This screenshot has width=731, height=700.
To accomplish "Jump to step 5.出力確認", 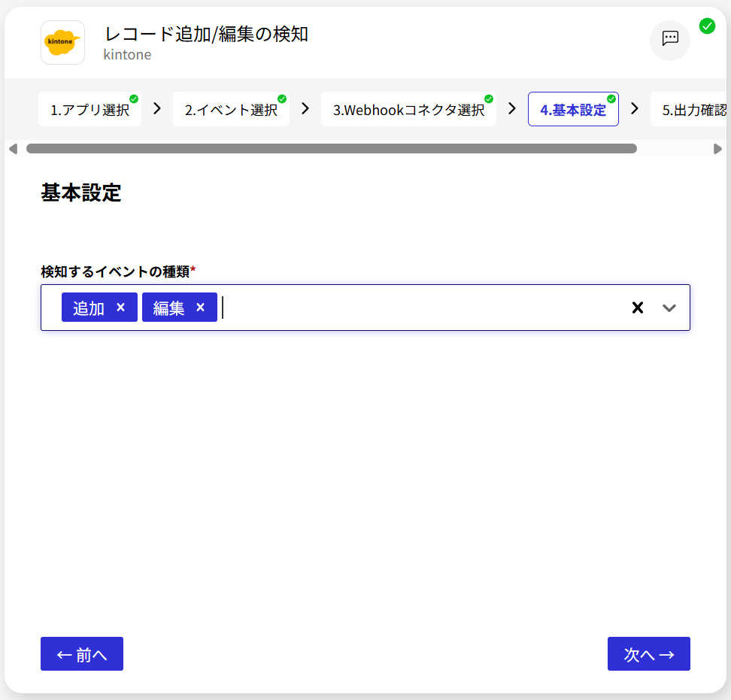I will point(692,110).
